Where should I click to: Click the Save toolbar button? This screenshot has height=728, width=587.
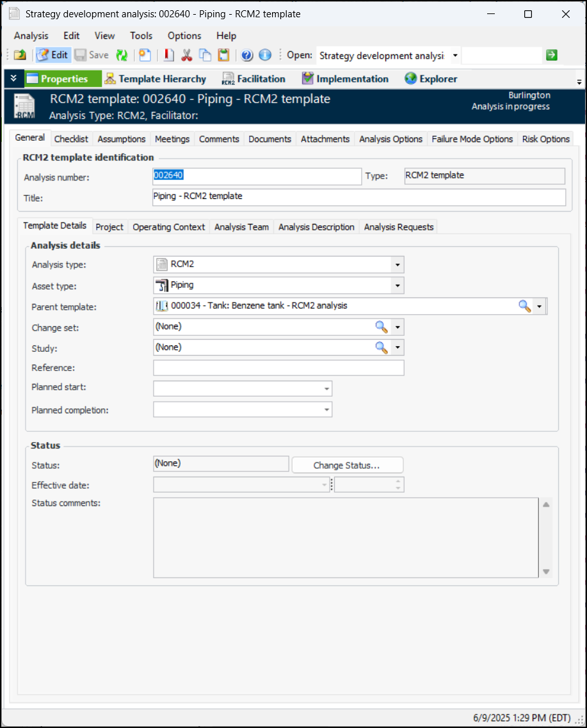[92, 55]
